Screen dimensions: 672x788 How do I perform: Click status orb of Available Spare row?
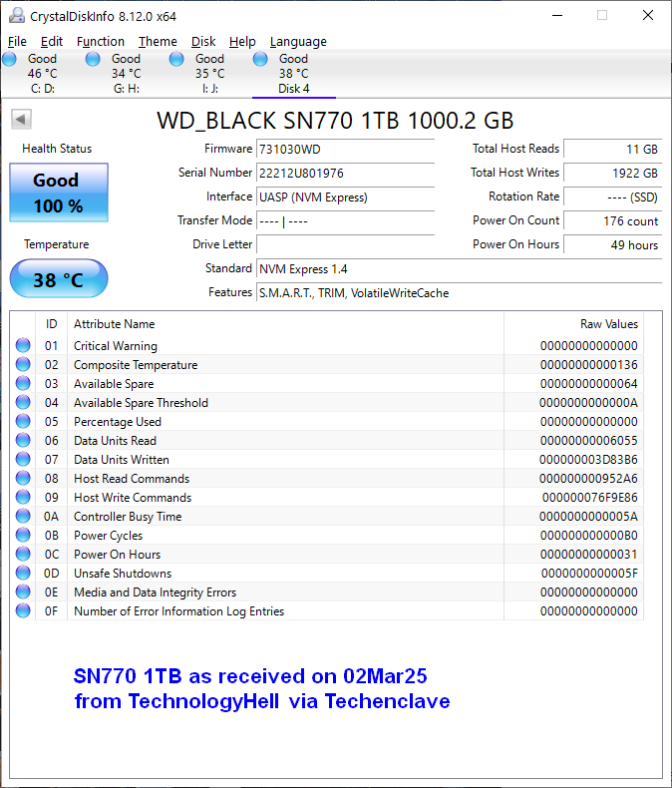23,383
